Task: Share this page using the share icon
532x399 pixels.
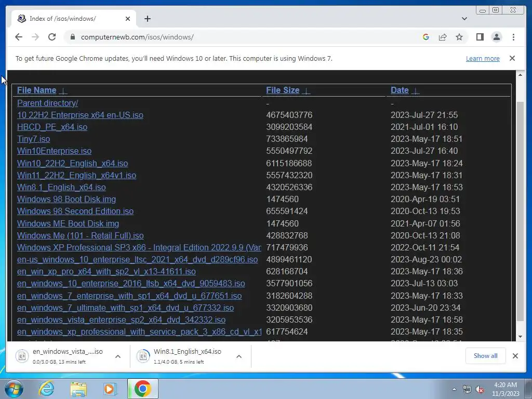Action: pyautogui.click(x=443, y=37)
